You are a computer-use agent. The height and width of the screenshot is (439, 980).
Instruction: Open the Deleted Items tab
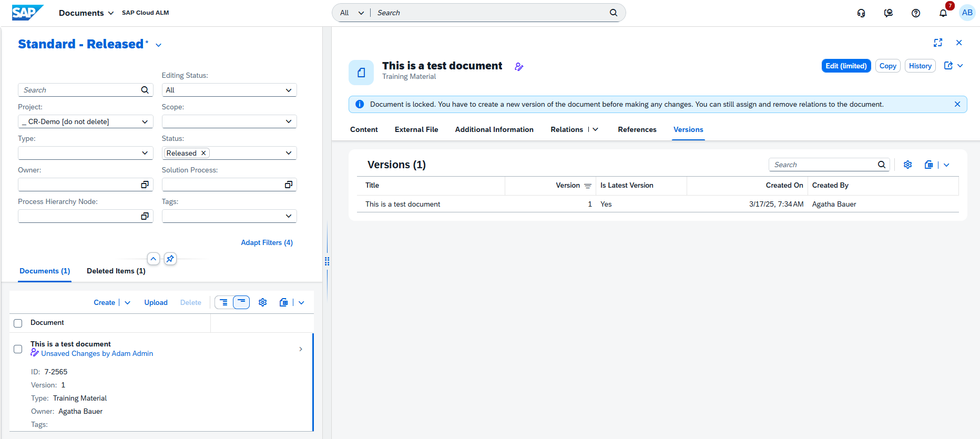point(116,271)
